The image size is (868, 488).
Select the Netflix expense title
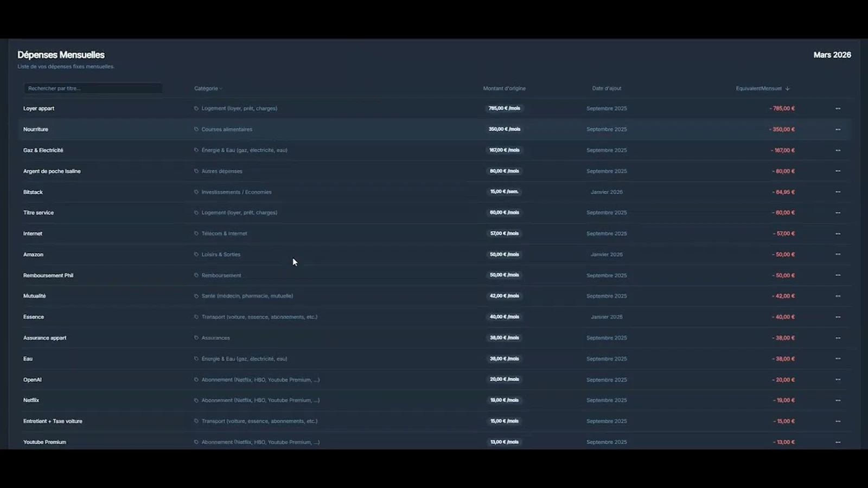coord(31,400)
